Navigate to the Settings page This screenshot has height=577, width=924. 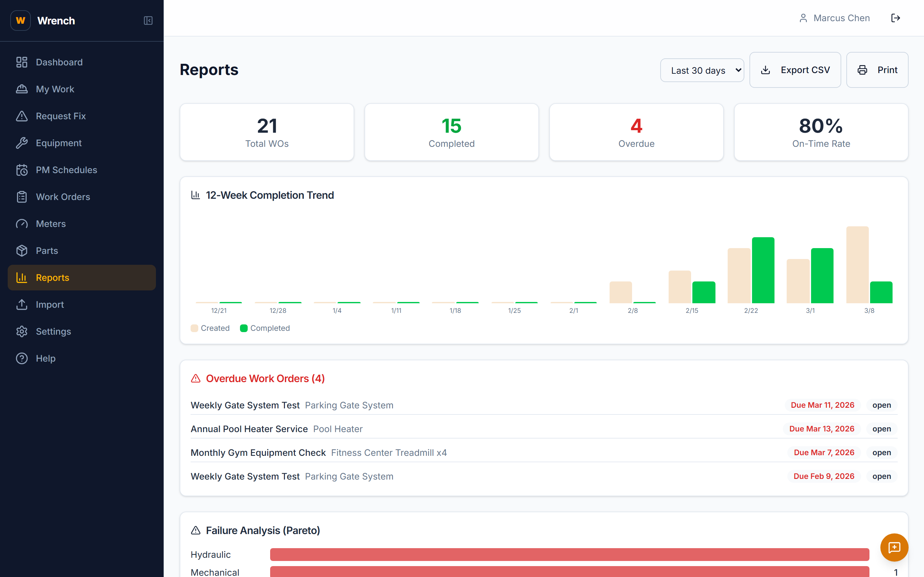click(x=54, y=331)
